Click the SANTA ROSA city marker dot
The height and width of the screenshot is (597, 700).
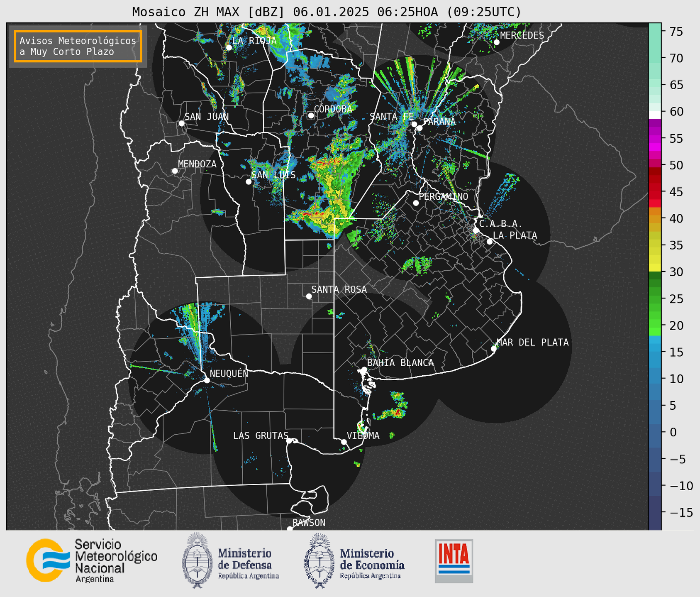(x=309, y=296)
